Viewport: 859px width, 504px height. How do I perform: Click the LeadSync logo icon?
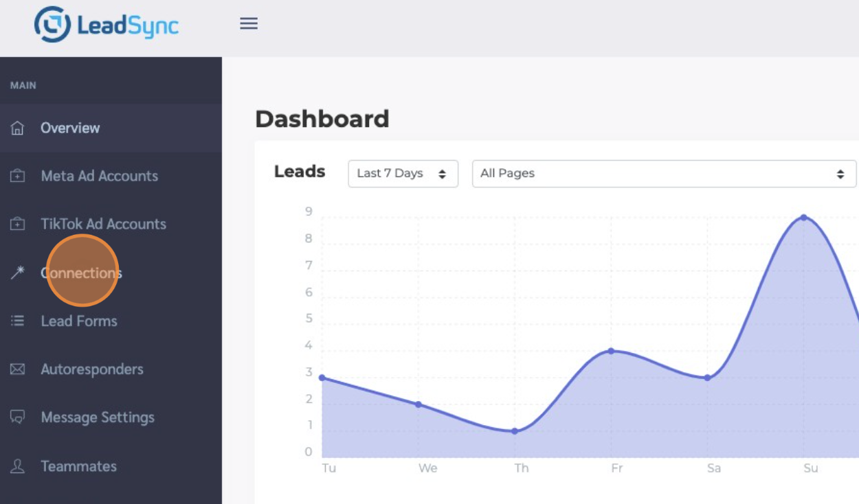[x=52, y=25]
